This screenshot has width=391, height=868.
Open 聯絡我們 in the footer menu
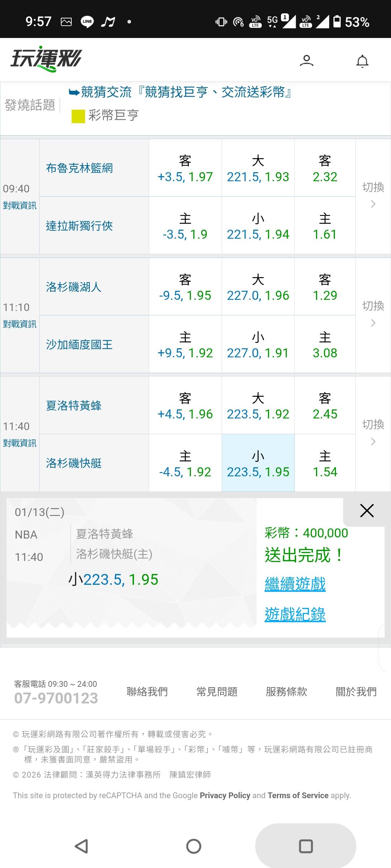pyautogui.click(x=147, y=692)
